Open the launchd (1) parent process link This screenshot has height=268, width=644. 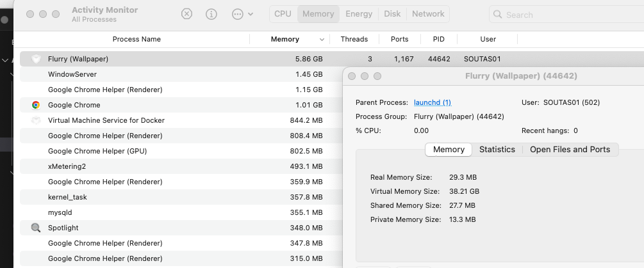(x=433, y=102)
